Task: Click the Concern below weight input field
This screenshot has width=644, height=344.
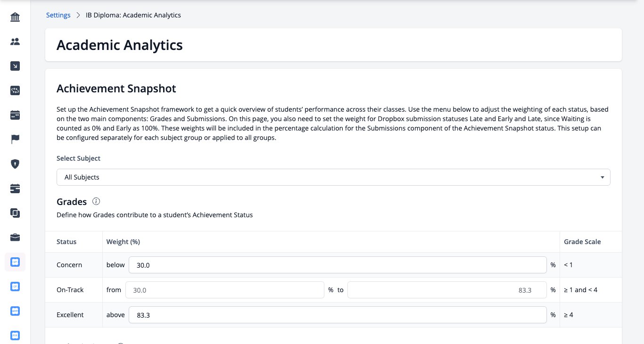Action: (x=338, y=265)
